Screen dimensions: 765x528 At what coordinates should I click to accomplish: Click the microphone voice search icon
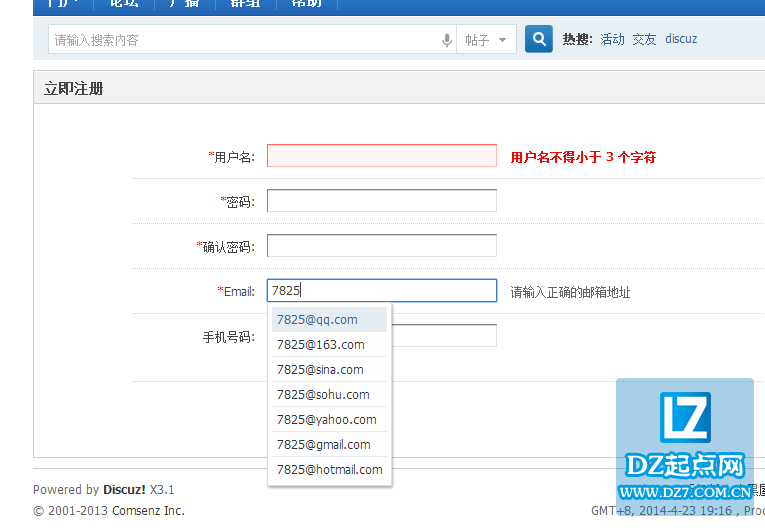(x=446, y=40)
